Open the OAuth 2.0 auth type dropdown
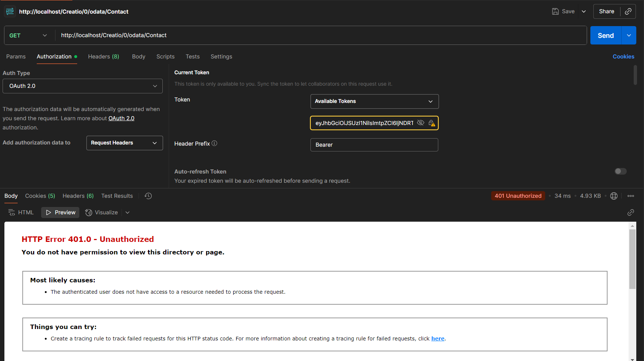 coord(83,86)
